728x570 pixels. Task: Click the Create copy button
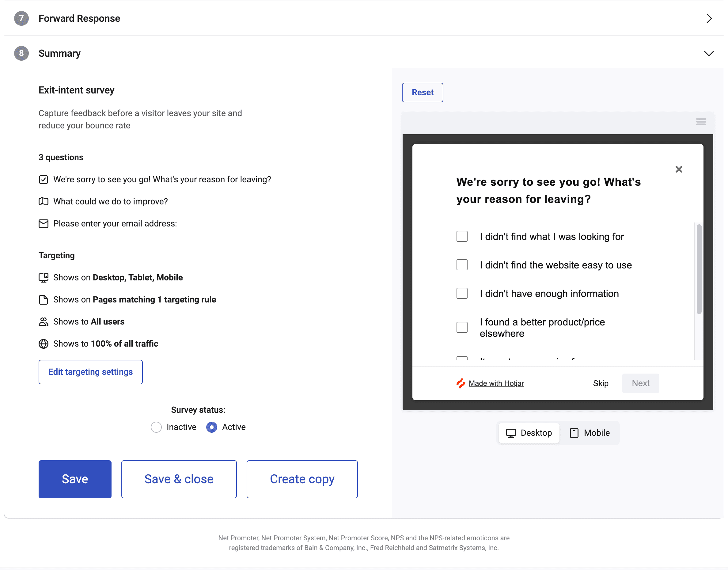pos(302,479)
